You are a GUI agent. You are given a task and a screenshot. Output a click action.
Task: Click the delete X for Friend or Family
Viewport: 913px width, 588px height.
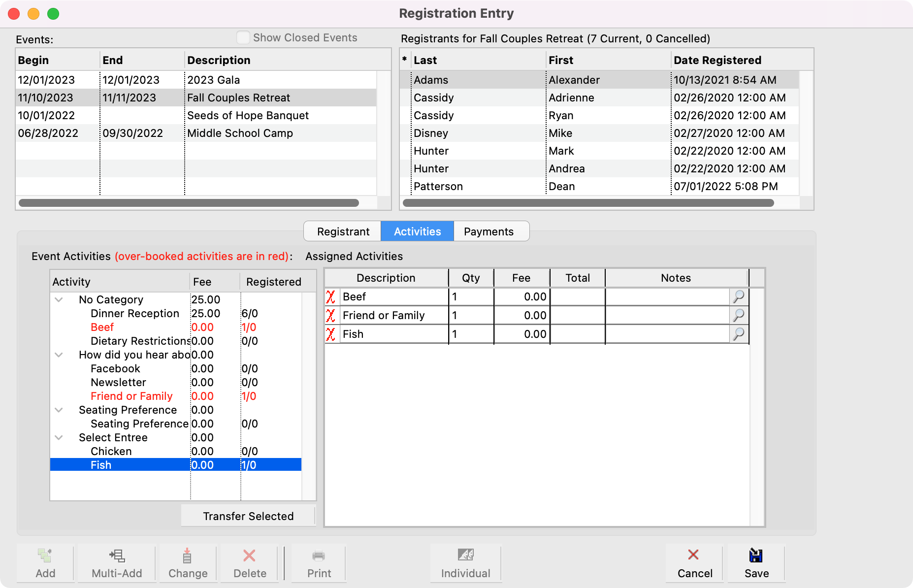331,316
